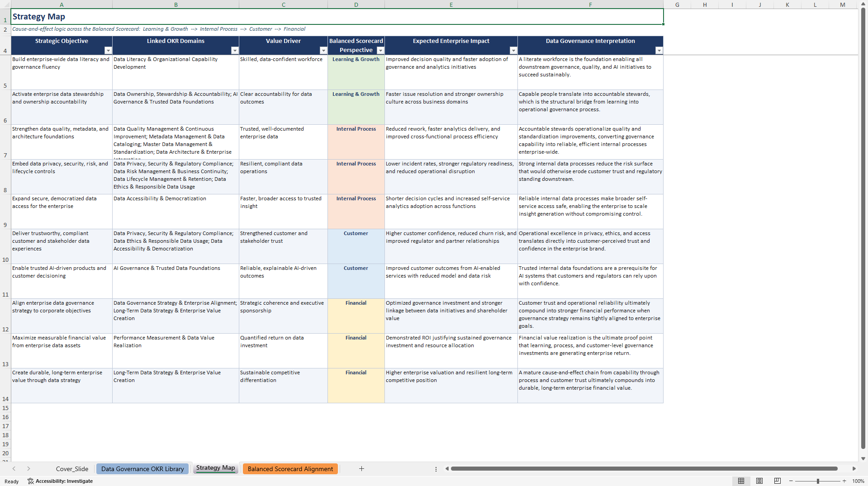Image resolution: width=868 pixels, height=486 pixels.
Task: Click horizontal scroll right arrow
Action: tap(854, 469)
